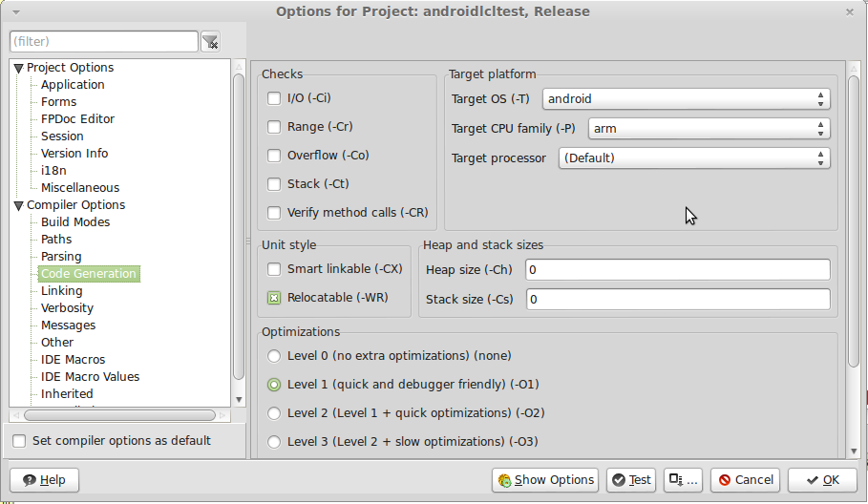Click the Show Options button
Image resolution: width=868 pixels, height=504 pixels.
[546, 479]
